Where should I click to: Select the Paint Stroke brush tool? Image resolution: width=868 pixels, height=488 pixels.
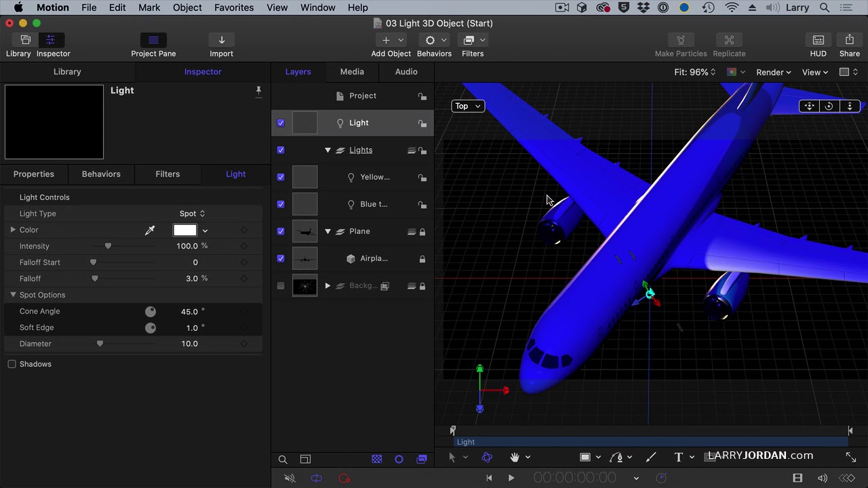point(651,457)
